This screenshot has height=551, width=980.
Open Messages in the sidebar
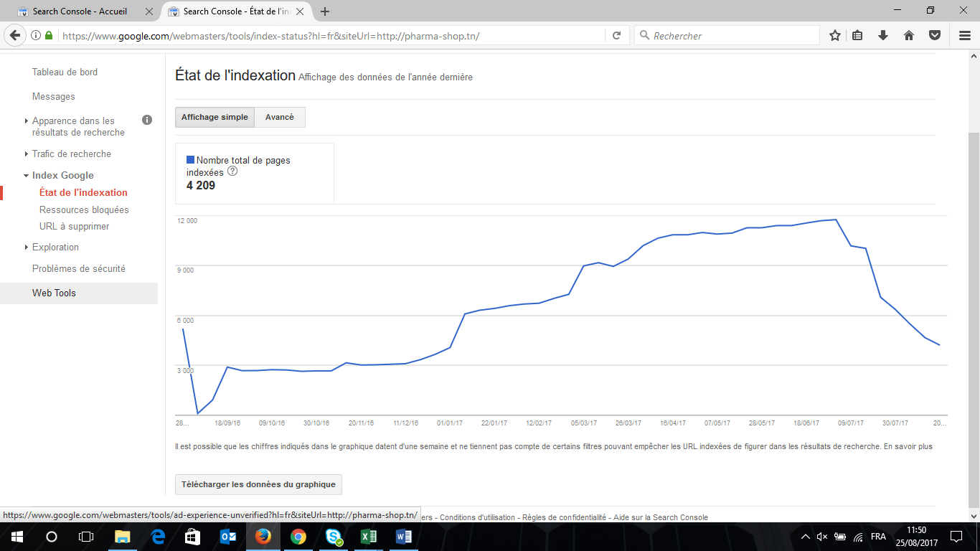coord(54,96)
